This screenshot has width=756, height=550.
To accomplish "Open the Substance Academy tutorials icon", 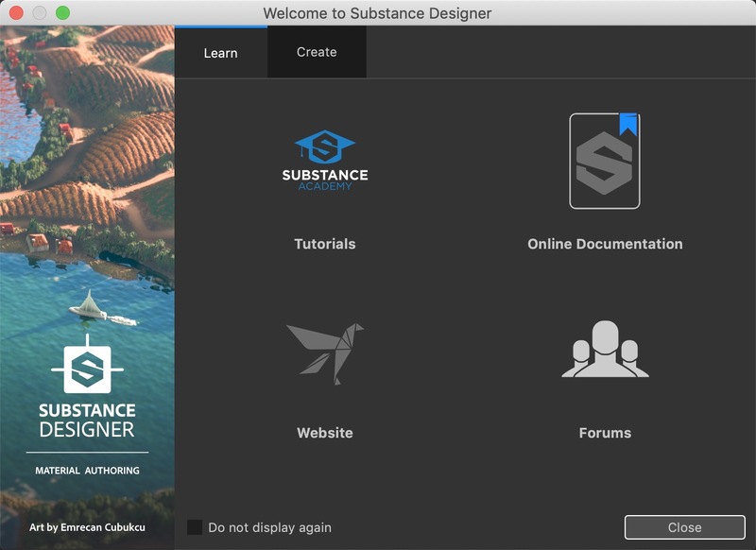I will click(325, 160).
